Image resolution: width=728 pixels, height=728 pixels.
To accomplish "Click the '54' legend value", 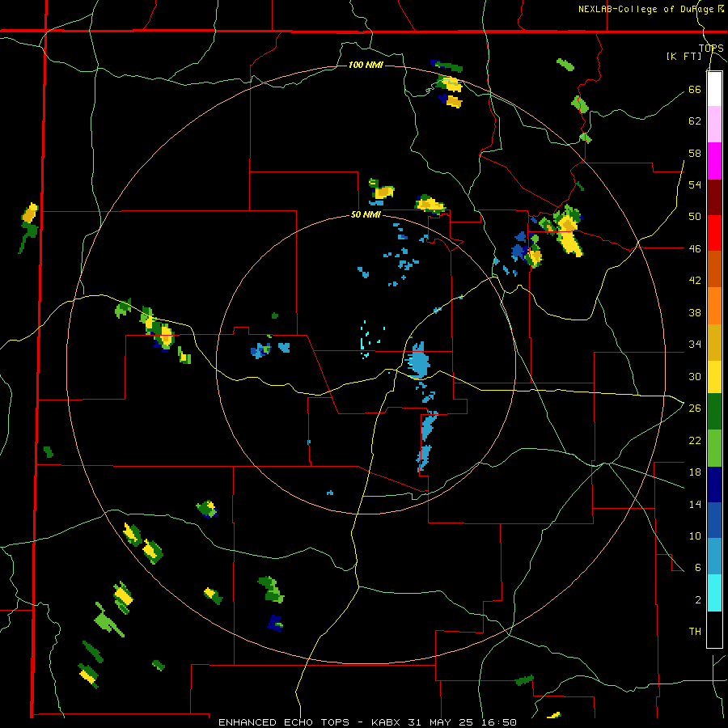I will (x=695, y=184).
